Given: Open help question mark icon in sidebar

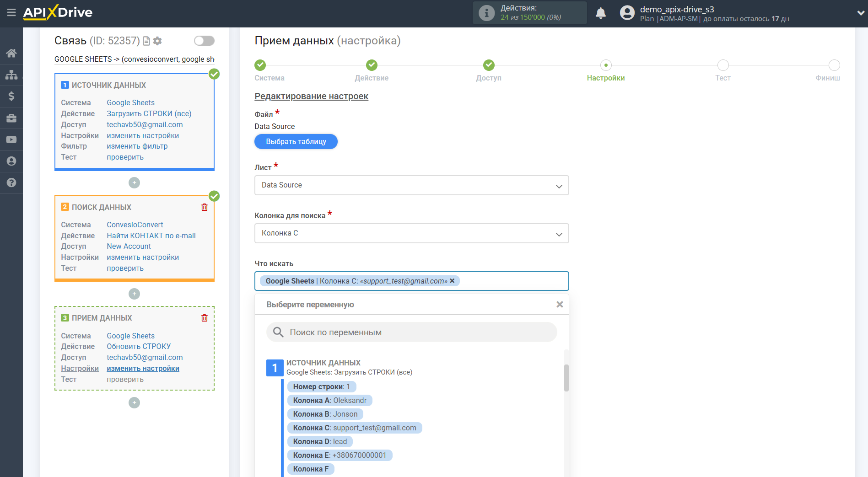Looking at the screenshot, I should pyautogui.click(x=11, y=182).
